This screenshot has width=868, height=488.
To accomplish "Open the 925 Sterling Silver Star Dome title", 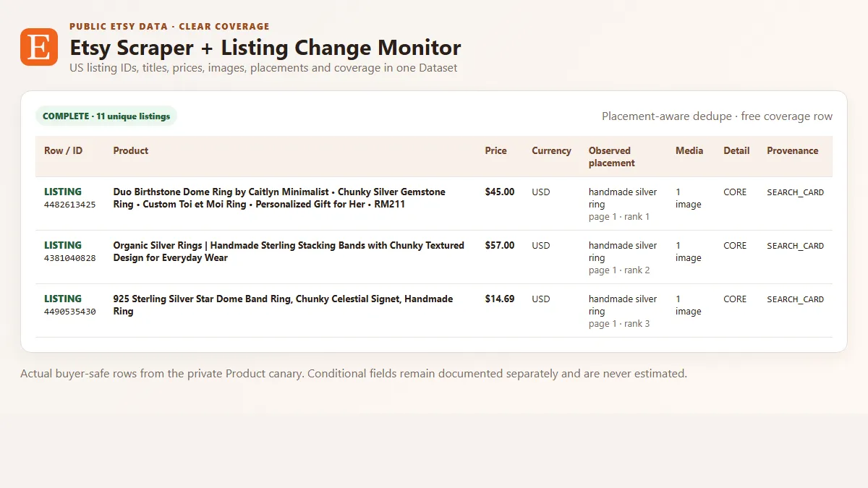I will point(284,305).
